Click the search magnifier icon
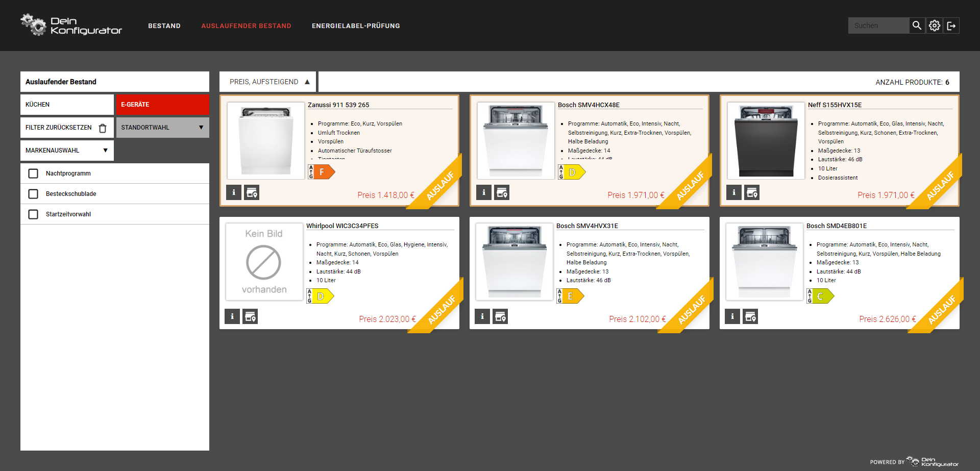This screenshot has height=471, width=980. point(917,26)
